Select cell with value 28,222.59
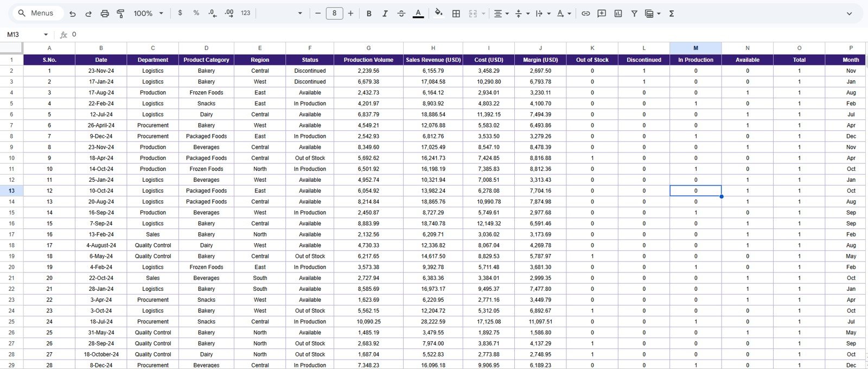The image size is (868, 369). [x=433, y=321]
